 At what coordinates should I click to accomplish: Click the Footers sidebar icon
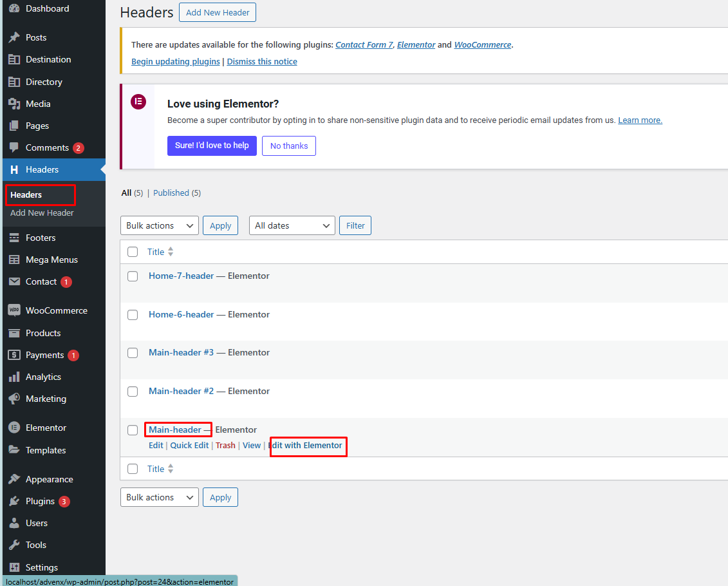[x=14, y=238]
